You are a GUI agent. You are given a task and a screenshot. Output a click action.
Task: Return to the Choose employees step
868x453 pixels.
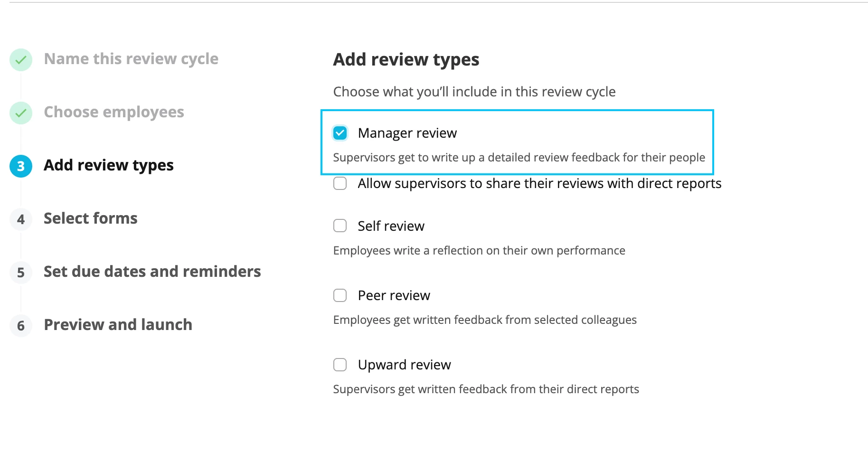pos(114,112)
